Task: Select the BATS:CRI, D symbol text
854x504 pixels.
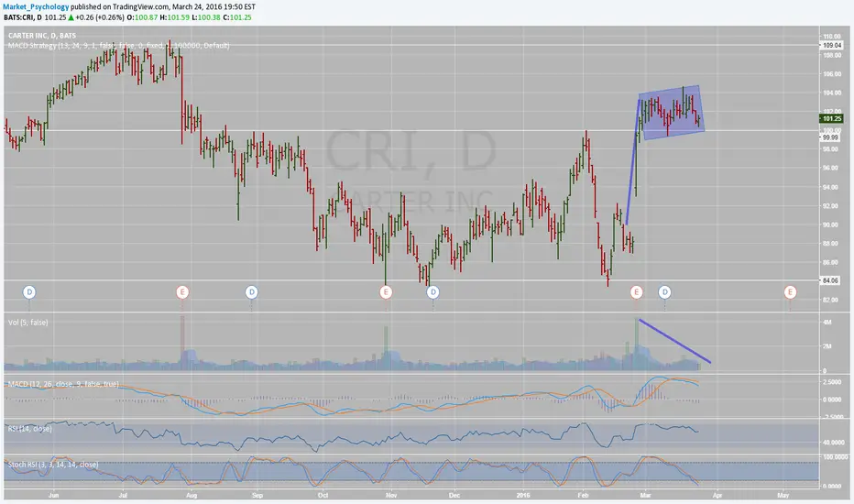Action: pos(22,17)
